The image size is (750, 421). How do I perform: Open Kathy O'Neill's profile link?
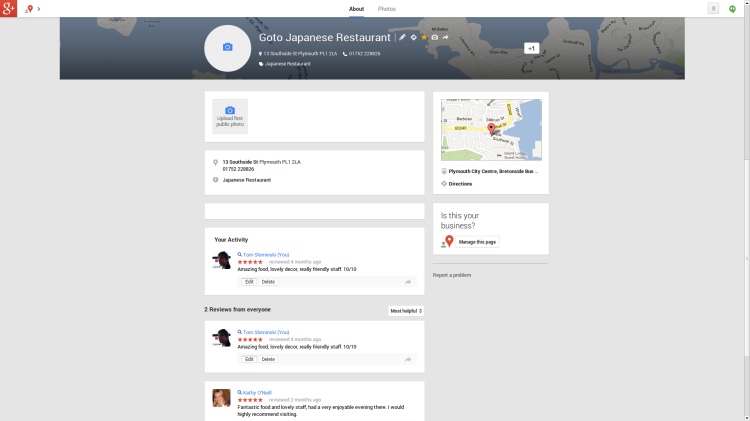click(x=257, y=393)
